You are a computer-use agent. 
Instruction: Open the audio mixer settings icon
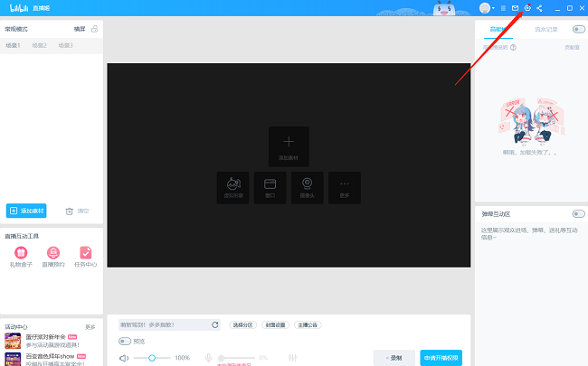pos(293,358)
